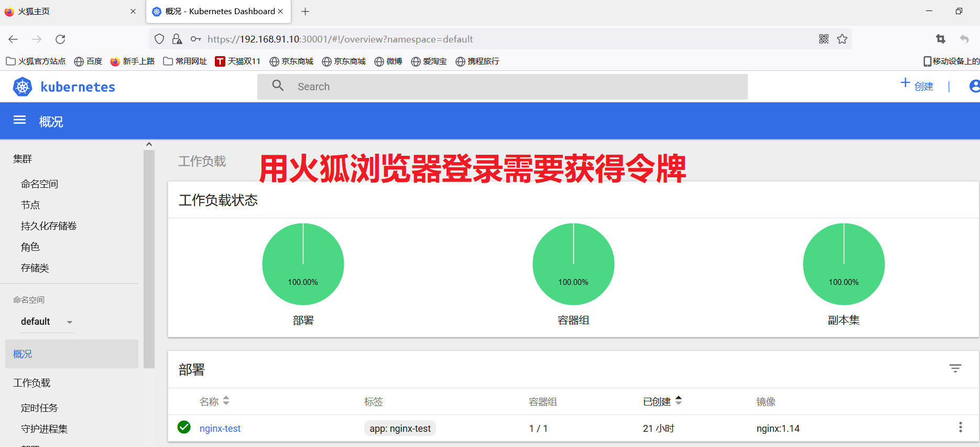Image resolution: width=980 pixels, height=447 pixels.
Task: Click the tracking protection shield icon
Action: click(159, 39)
